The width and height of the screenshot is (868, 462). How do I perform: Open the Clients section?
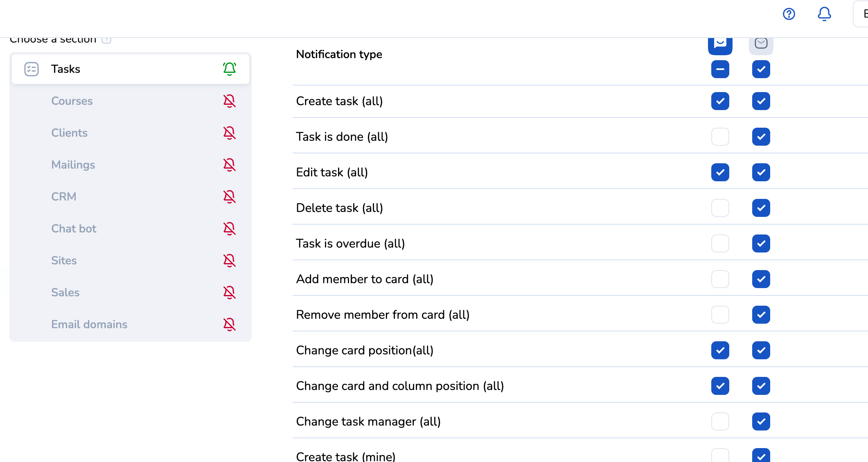click(70, 133)
